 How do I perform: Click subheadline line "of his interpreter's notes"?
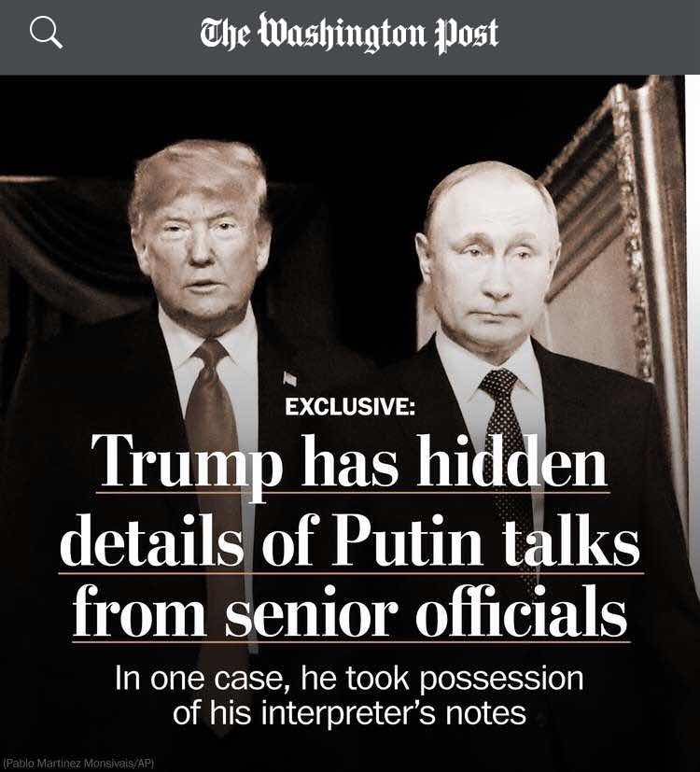coord(349,713)
